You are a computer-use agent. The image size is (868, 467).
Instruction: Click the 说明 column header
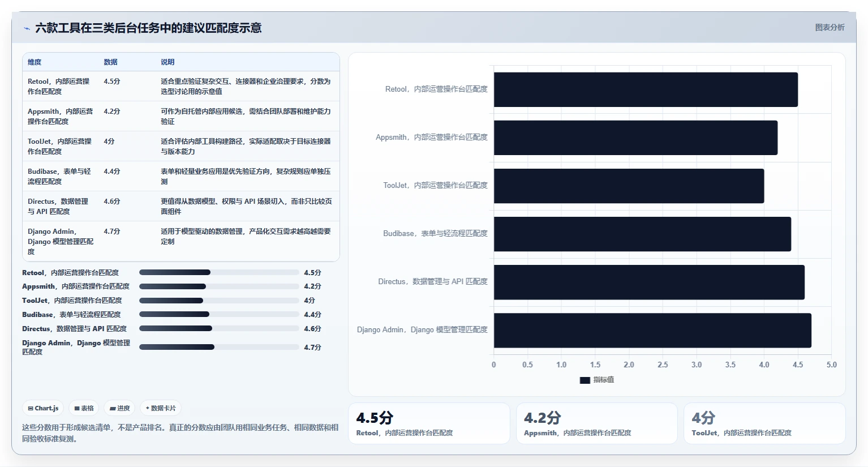pyautogui.click(x=167, y=62)
